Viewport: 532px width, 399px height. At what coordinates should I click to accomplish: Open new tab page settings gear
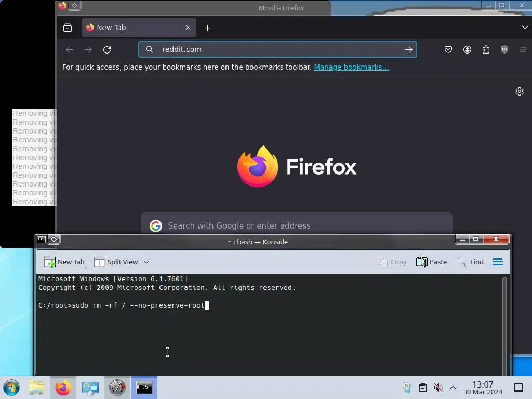pyautogui.click(x=519, y=91)
